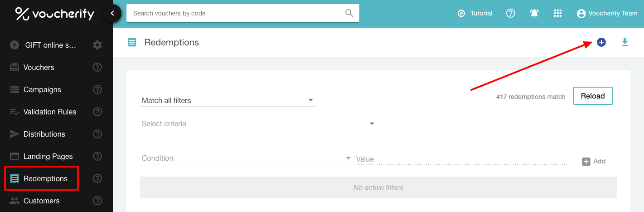Click Add to add the filter
This screenshot has width=644, height=212.
594,161
